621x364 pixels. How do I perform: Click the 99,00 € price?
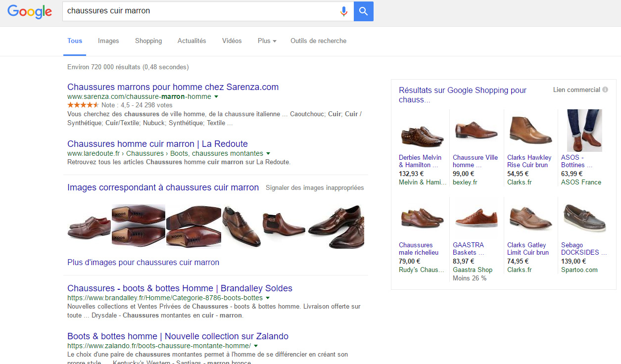pyautogui.click(x=464, y=174)
